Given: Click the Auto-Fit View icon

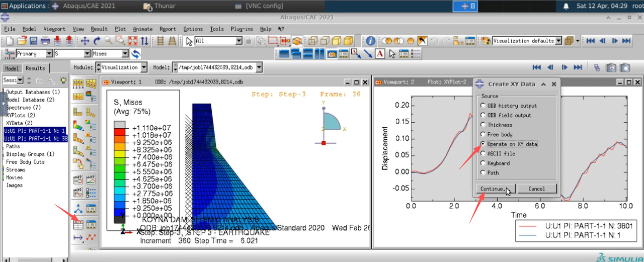Looking at the screenshot, I should 132,41.
